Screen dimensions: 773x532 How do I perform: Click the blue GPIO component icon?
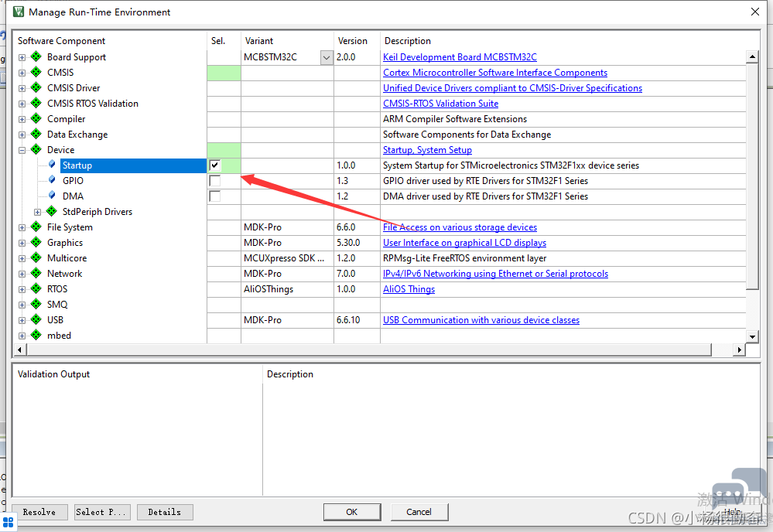point(52,180)
